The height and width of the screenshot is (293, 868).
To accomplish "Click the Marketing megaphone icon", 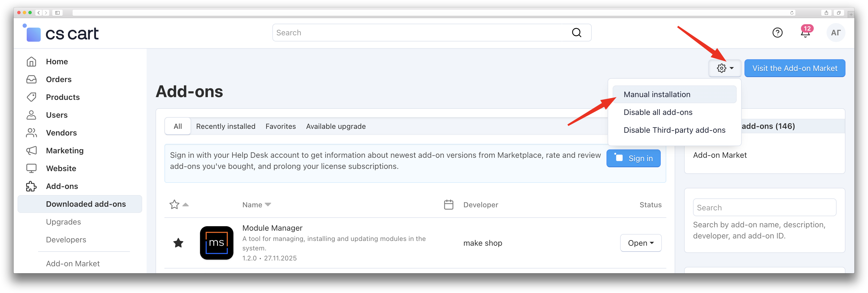I will click(31, 151).
